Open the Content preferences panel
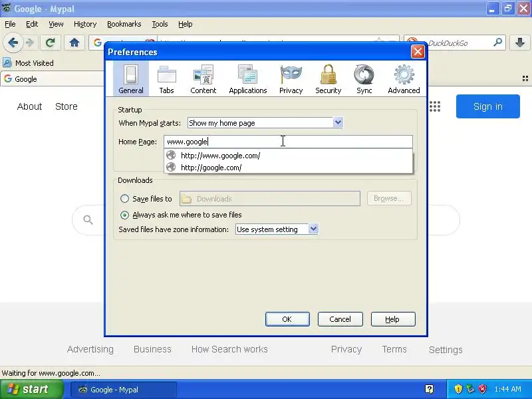 coord(203,78)
